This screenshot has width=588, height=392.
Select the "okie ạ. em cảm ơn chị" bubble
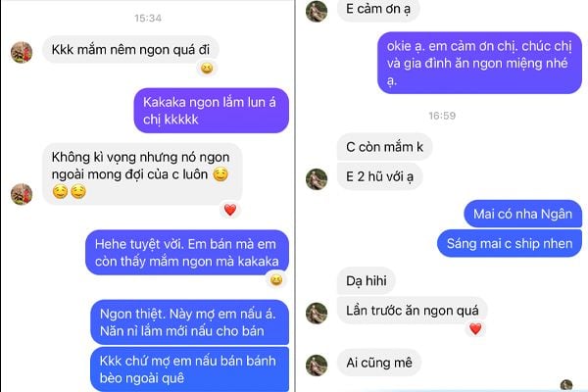(x=479, y=63)
